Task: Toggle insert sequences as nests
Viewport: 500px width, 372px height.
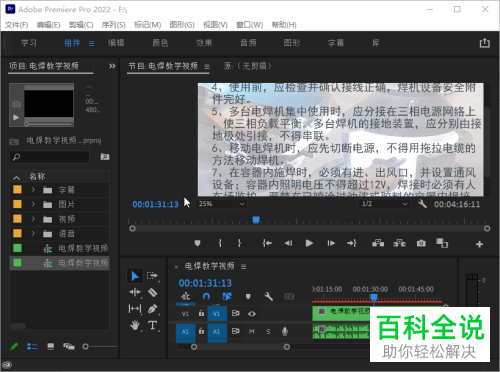Action: point(186,296)
